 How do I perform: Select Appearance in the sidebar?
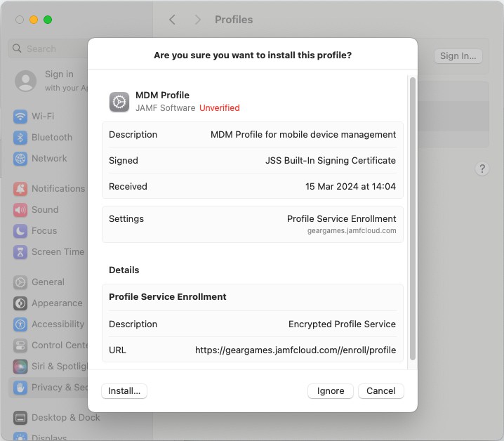coord(56,303)
